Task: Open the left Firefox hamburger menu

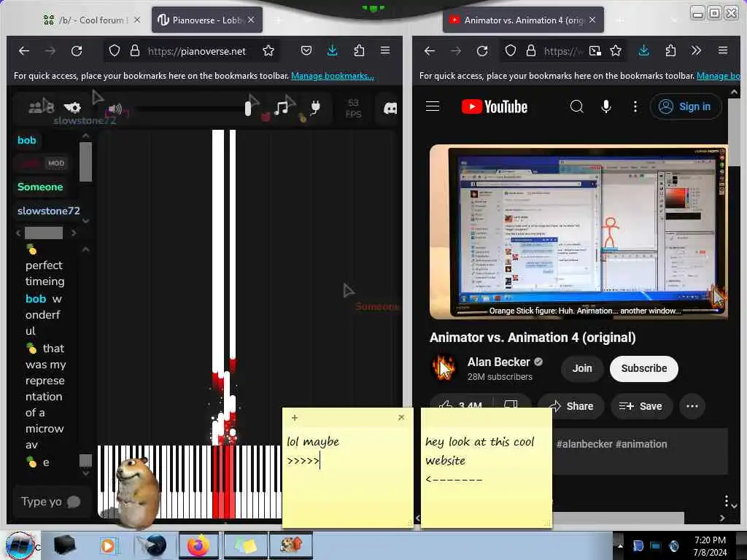Action: [385, 50]
